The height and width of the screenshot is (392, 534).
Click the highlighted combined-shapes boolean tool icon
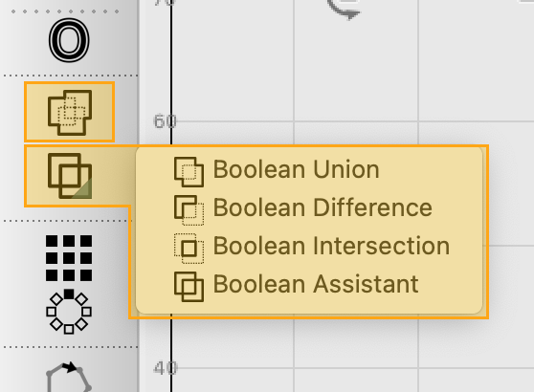(x=70, y=112)
